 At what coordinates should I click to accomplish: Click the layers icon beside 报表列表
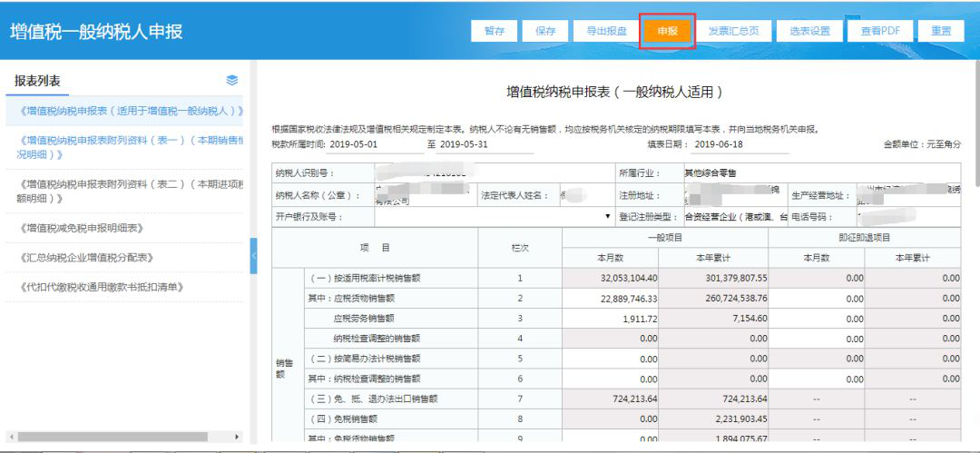click(x=232, y=80)
